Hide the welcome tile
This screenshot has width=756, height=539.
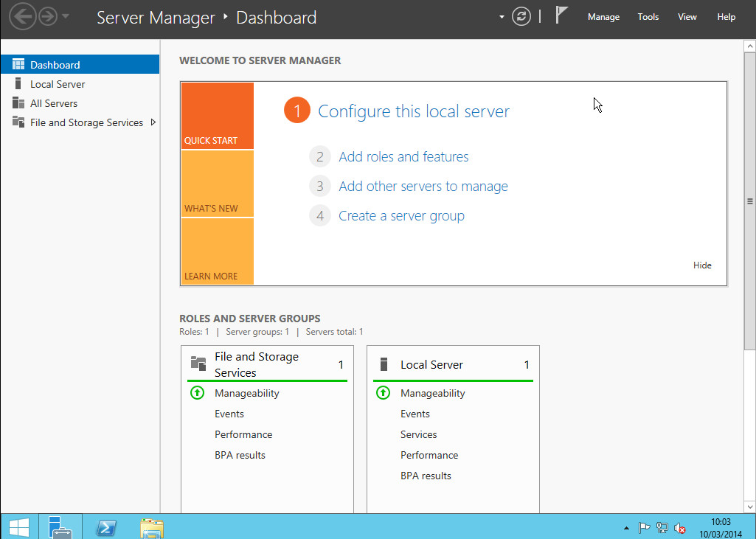[x=702, y=265]
